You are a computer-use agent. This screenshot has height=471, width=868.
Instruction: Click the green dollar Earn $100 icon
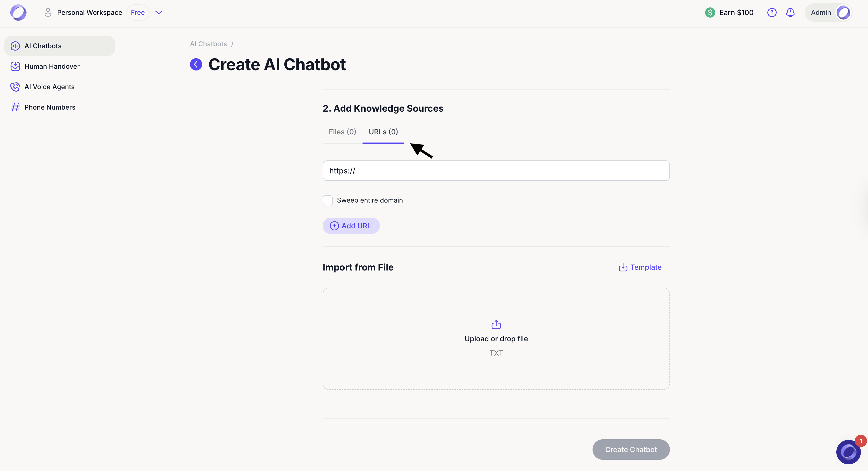[x=710, y=13]
